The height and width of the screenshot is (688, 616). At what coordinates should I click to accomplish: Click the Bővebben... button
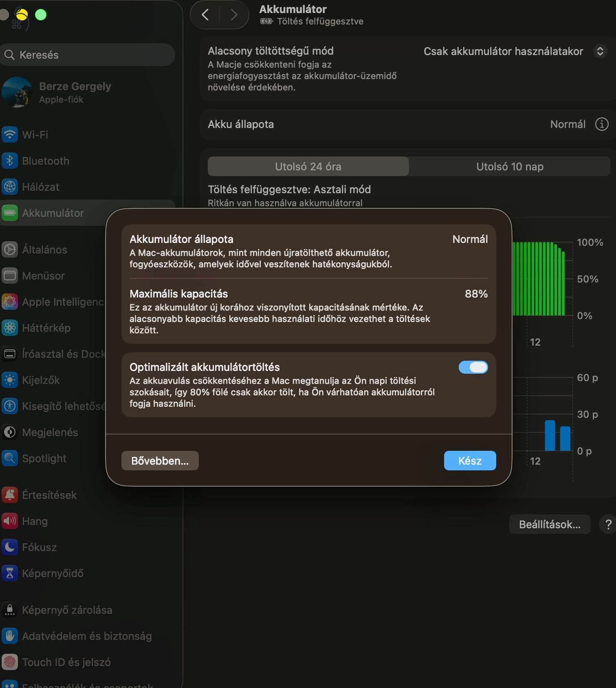tap(160, 461)
